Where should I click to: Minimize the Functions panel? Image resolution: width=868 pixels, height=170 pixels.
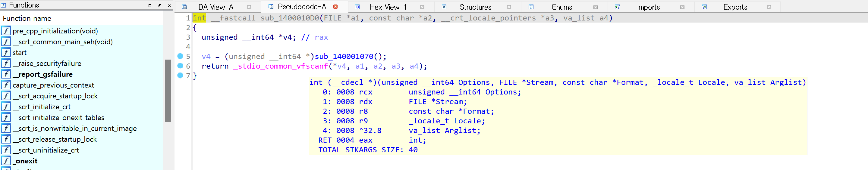tap(150, 5)
